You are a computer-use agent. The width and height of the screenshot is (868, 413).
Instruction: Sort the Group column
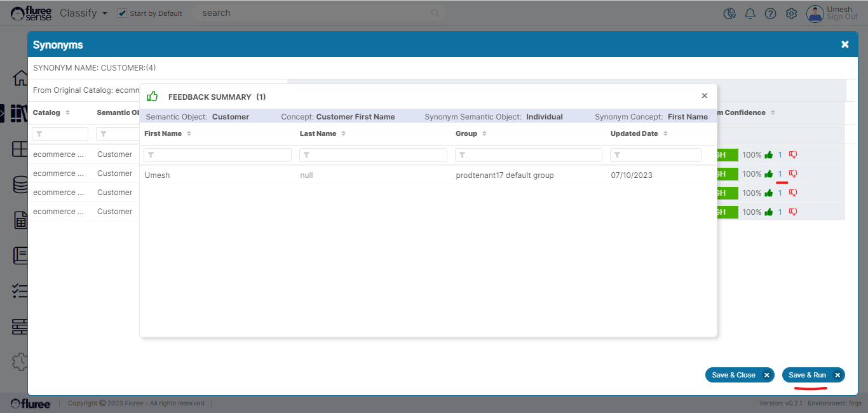[x=467, y=134]
